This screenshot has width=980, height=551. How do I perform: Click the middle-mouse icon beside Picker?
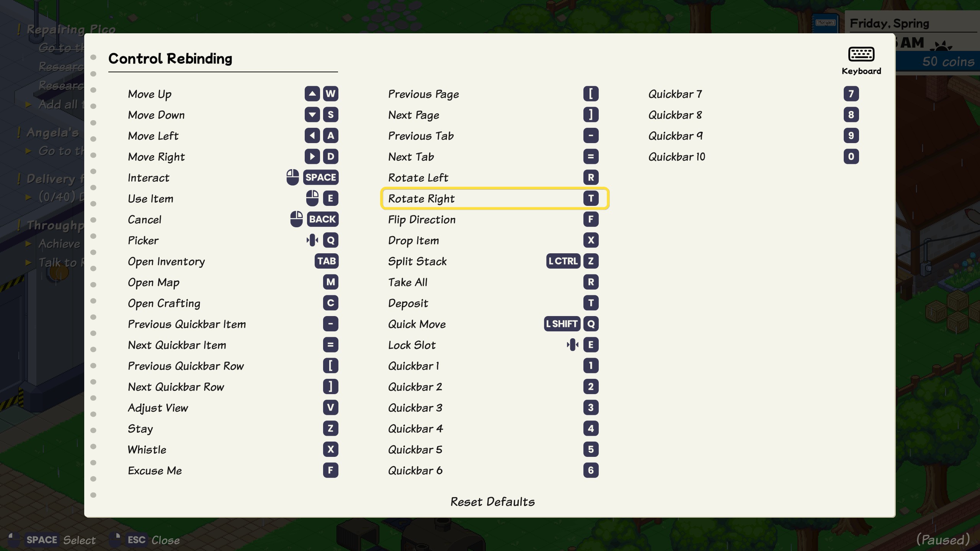coord(312,240)
